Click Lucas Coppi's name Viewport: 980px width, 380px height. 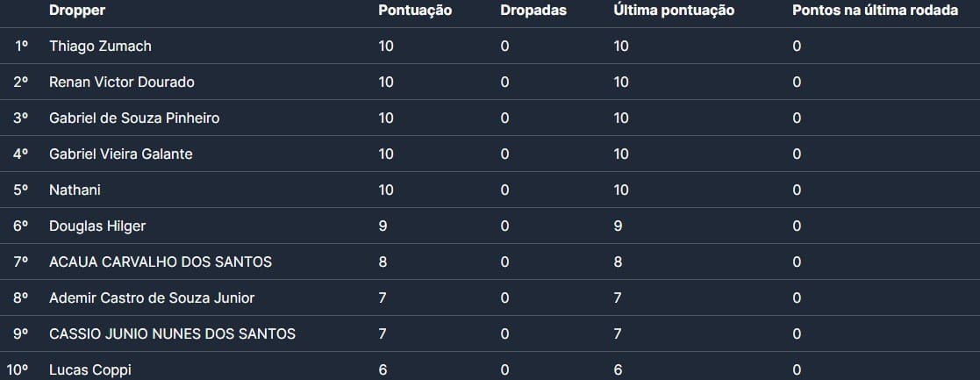coord(90,369)
